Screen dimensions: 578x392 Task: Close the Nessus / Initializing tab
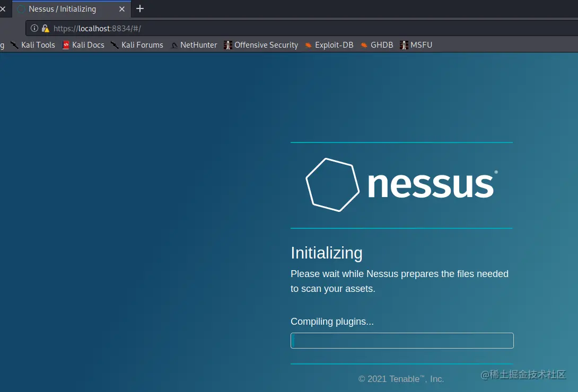point(122,9)
